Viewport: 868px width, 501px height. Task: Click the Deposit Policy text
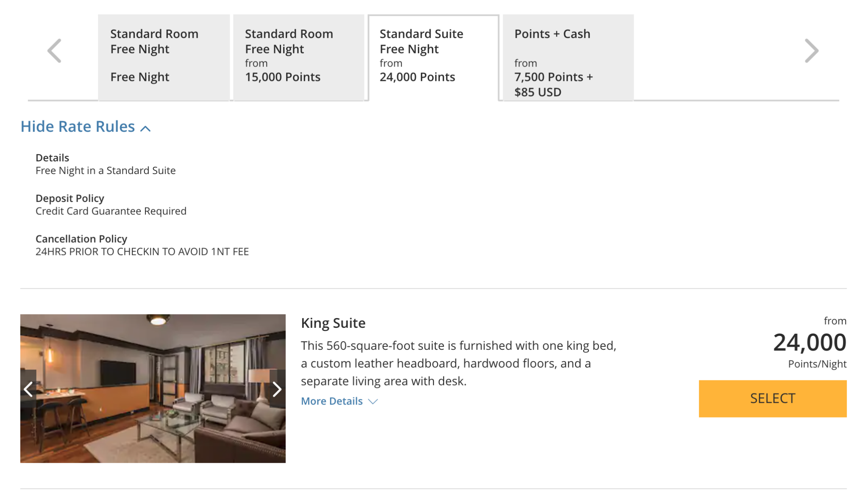(x=70, y=198)
